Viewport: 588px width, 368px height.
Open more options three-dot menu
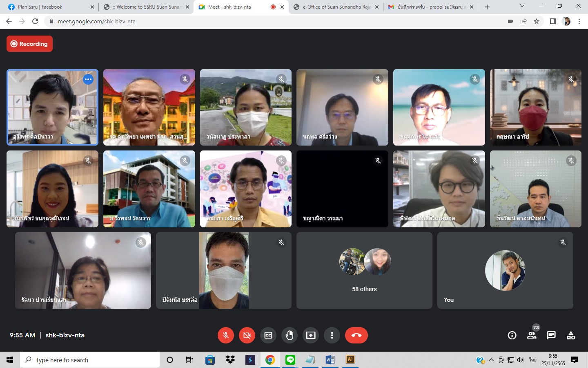pos(332,335)
